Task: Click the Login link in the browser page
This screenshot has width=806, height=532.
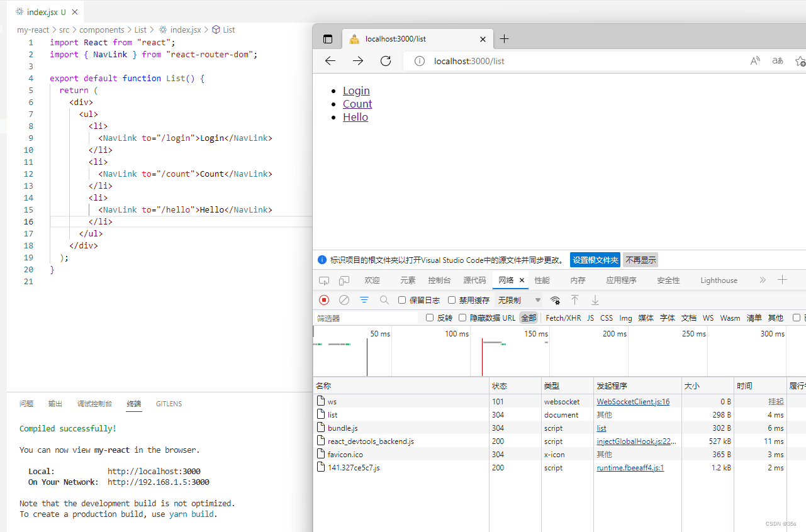Action: click(356, 90)
